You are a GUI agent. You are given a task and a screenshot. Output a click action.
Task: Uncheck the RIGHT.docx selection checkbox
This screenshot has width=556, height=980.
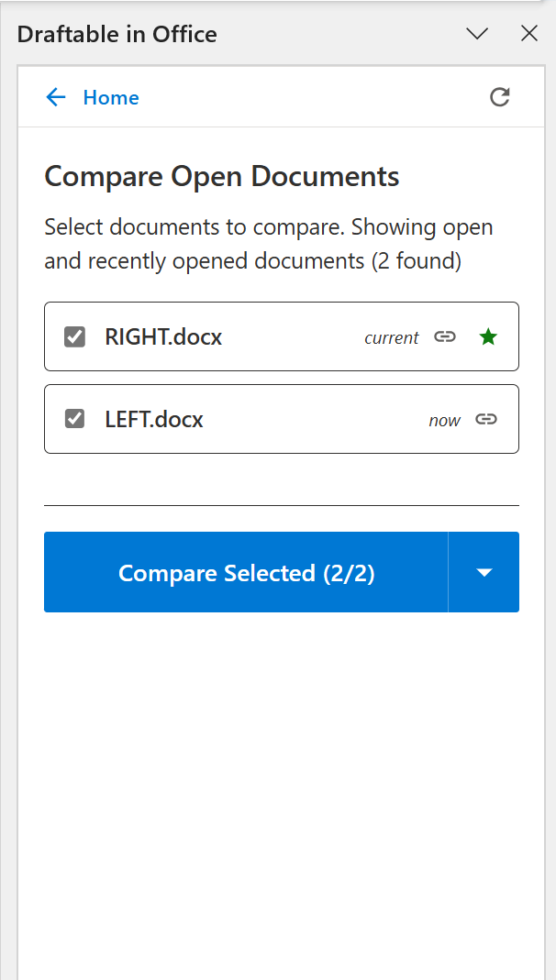click(74, 336)
